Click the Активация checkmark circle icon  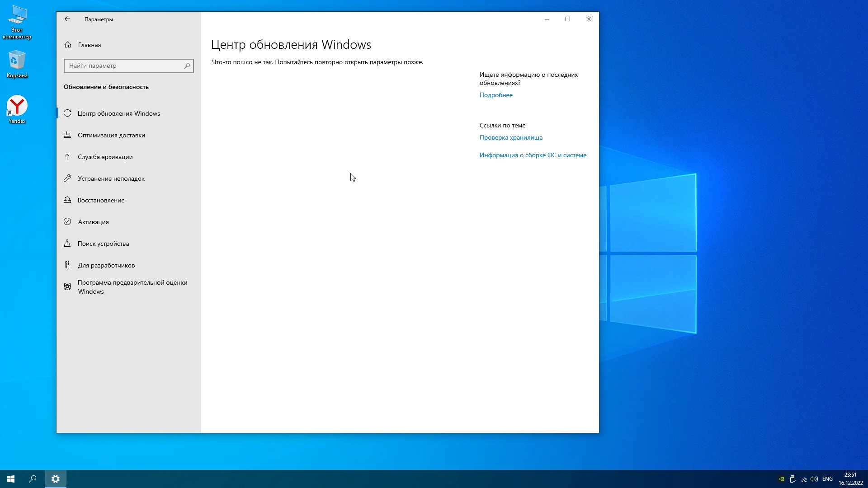click(67, 222)
